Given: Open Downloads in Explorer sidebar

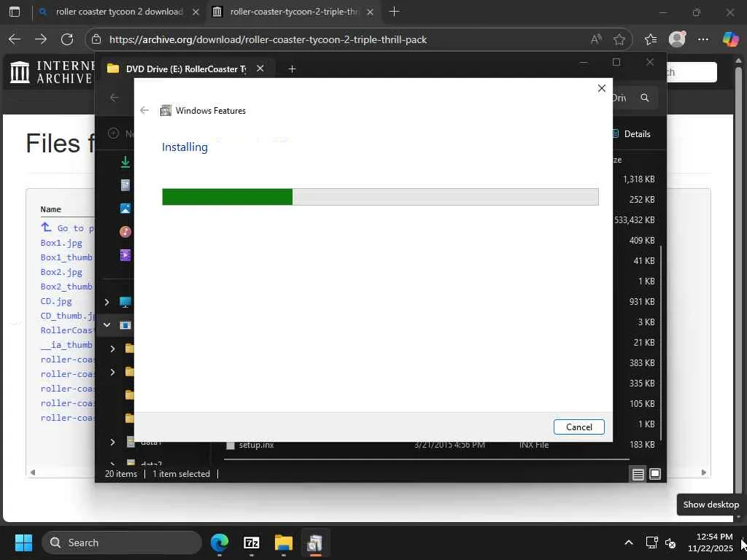Looking at the screenshot, I should (x=125, y=162).
